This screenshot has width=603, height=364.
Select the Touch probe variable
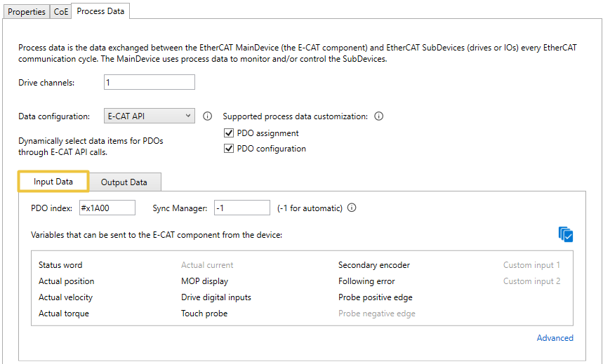click(204, 314)
